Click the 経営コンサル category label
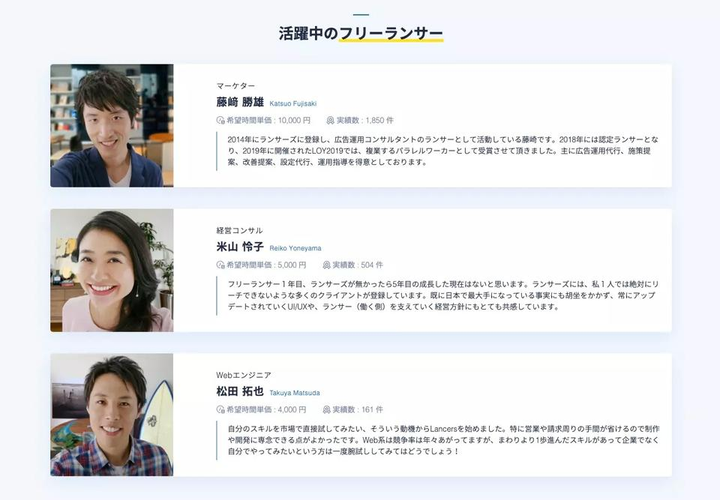The width and height of the screenshot is (720, 500). pos(240,230)
